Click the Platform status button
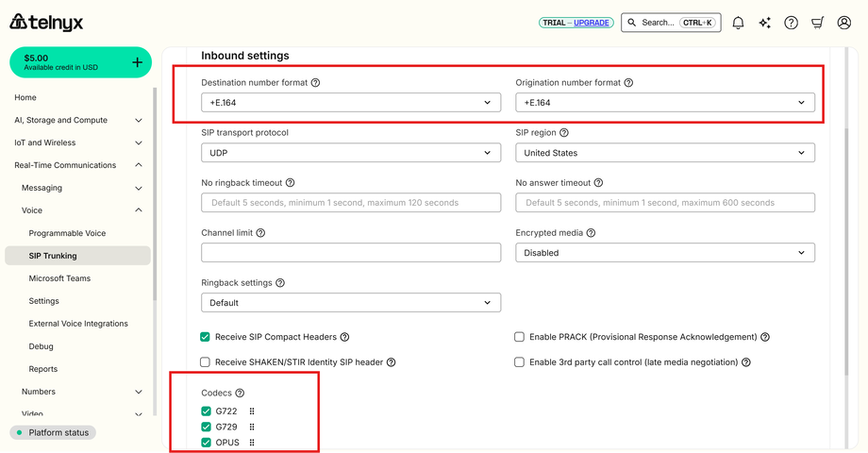 click(53, 433)
